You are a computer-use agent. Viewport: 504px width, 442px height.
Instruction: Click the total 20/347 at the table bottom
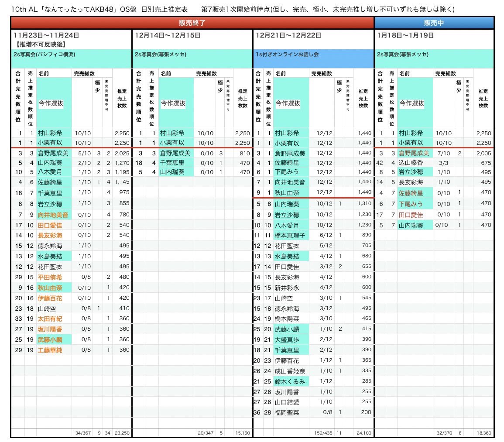point(206,433)
